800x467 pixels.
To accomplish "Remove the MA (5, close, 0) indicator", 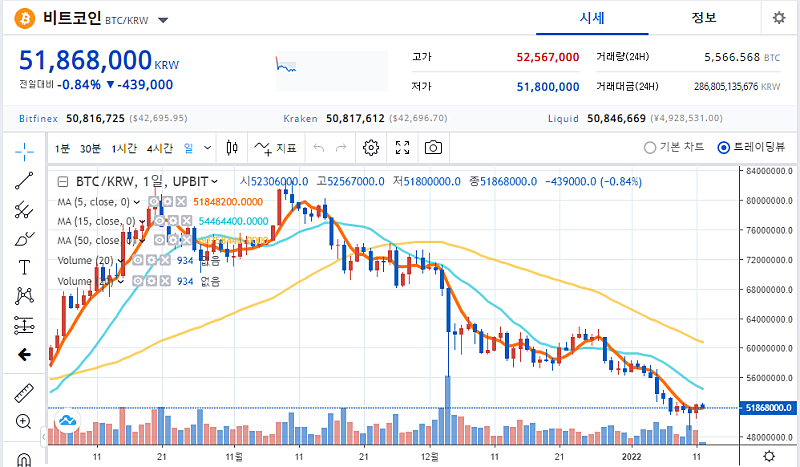I will 181,202.
